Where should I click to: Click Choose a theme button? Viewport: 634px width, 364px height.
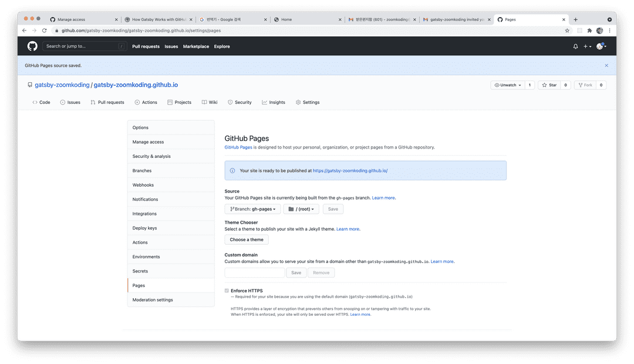(x=247, y=240)
